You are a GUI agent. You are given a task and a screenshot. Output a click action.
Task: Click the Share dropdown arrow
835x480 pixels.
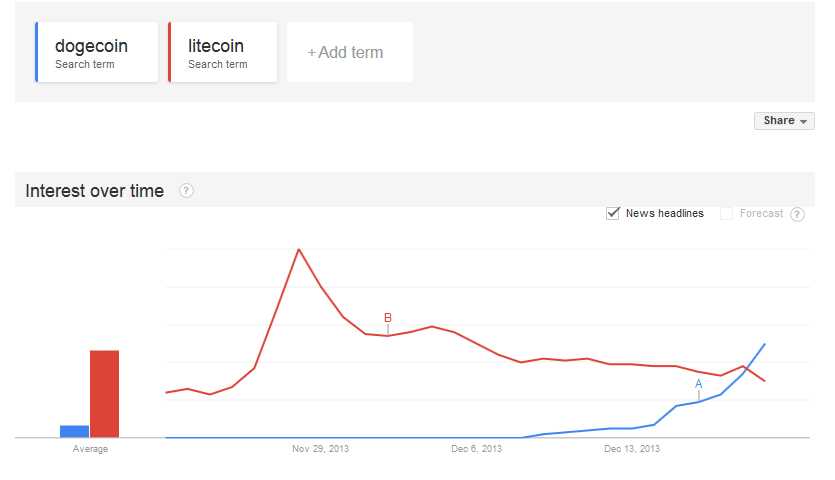pyautogui.click(x=803, y=122)
